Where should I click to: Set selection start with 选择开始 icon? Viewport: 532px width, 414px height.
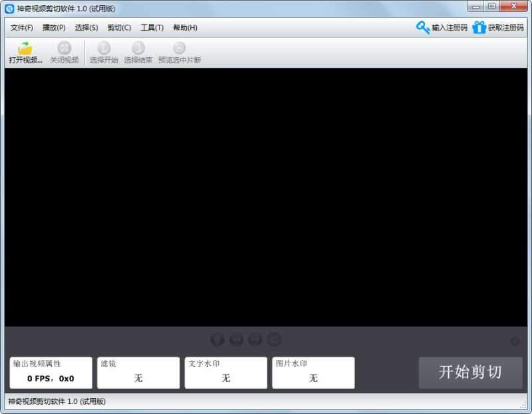click(104, 48)
